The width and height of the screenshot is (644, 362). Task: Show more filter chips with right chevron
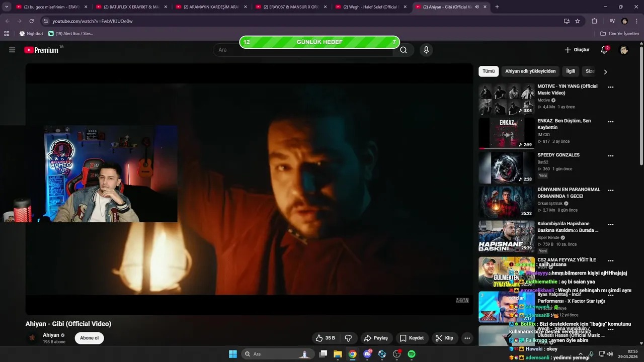point(605,72)
